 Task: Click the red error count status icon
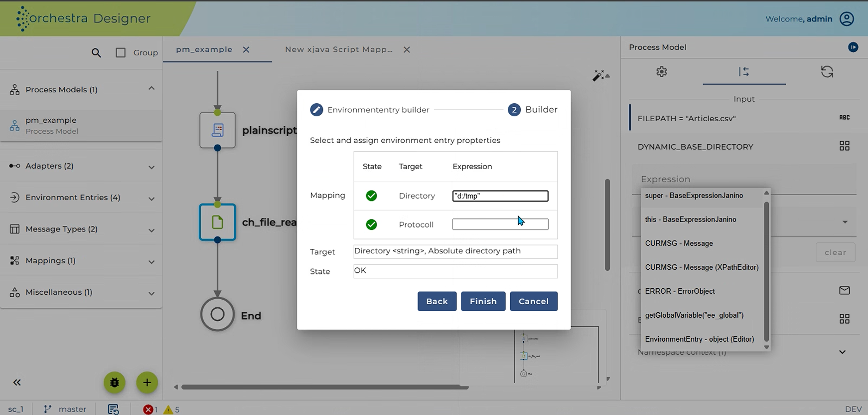click(148, 410)
